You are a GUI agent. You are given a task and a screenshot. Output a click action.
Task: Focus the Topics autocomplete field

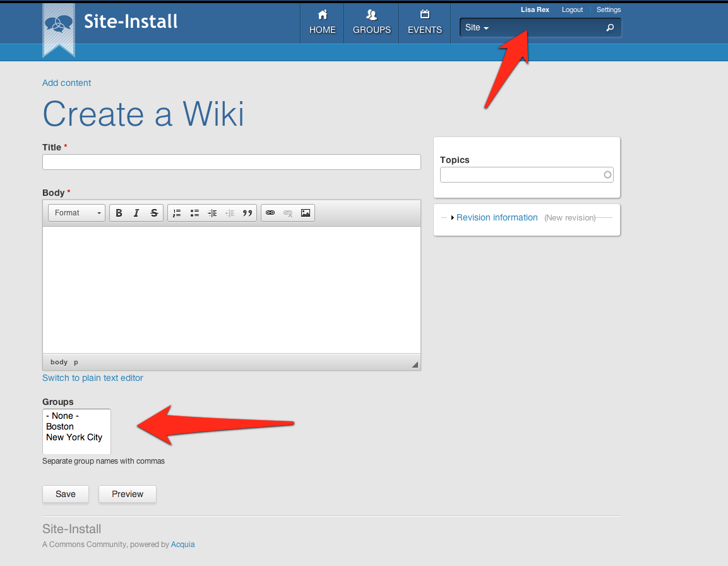[527, 175]
